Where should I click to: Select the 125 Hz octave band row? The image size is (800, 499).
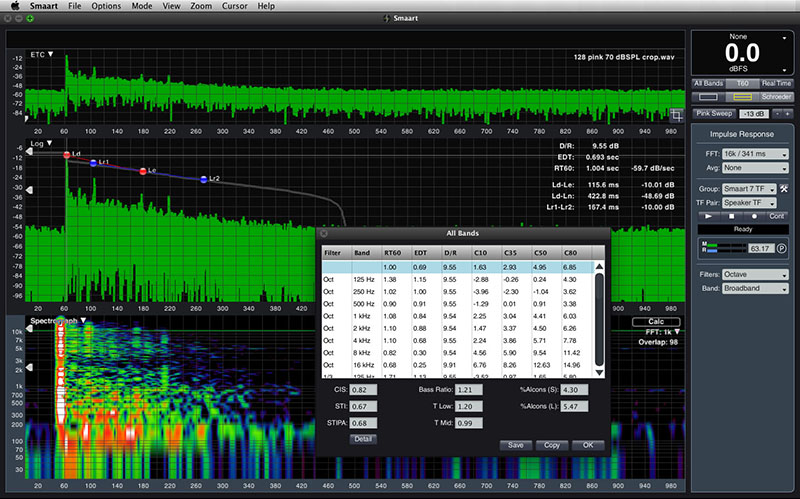[x=458, y=280]
